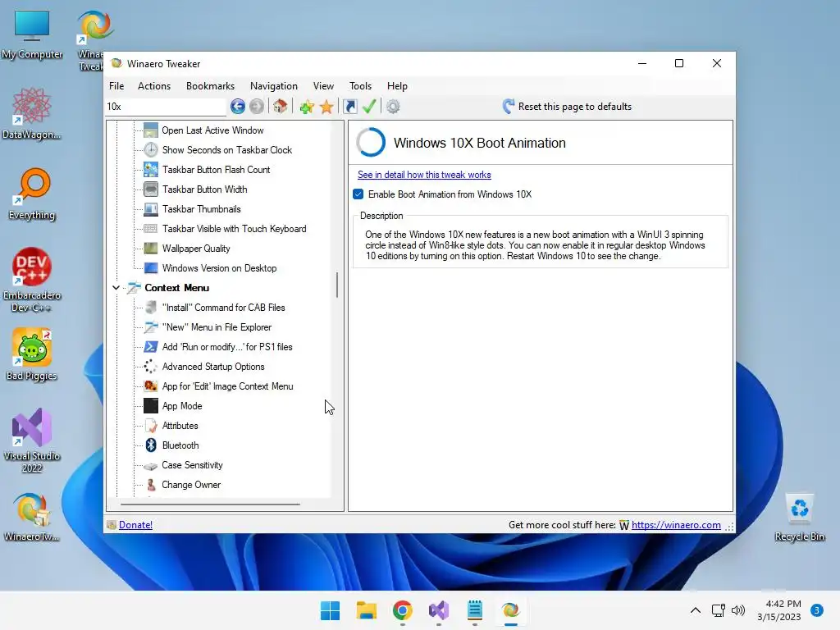Select App for 'Edit' Image Context Menu
The height and width of the screenshot is (630, 840).
coord(228,386)
